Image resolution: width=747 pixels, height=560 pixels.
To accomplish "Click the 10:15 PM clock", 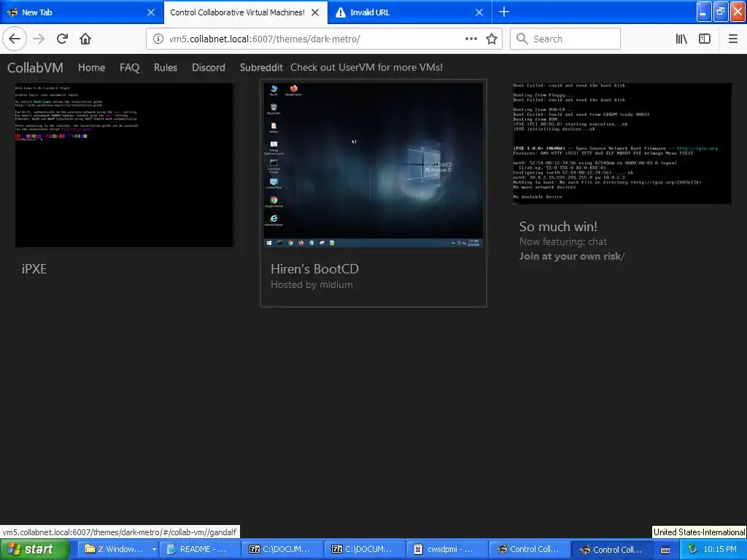I will 720,549.
